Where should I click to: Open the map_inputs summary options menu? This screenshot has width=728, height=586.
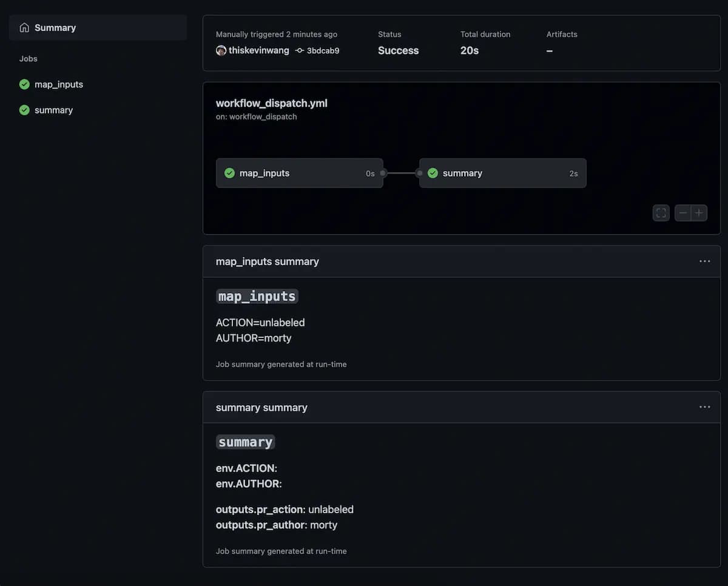pyautogui.click(x=704, y=261)
